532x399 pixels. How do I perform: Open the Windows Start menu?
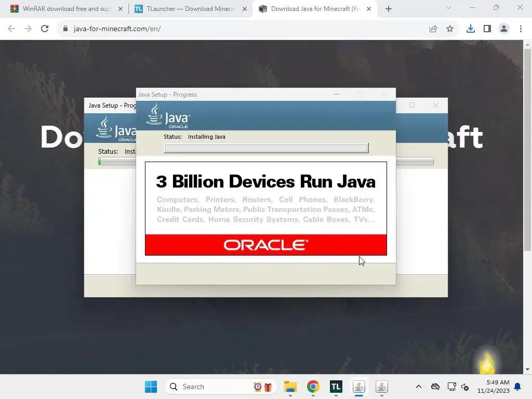coord(151,387)
